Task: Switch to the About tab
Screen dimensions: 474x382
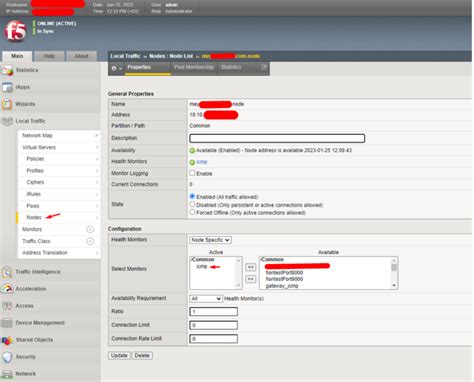Action: (81, 56)
